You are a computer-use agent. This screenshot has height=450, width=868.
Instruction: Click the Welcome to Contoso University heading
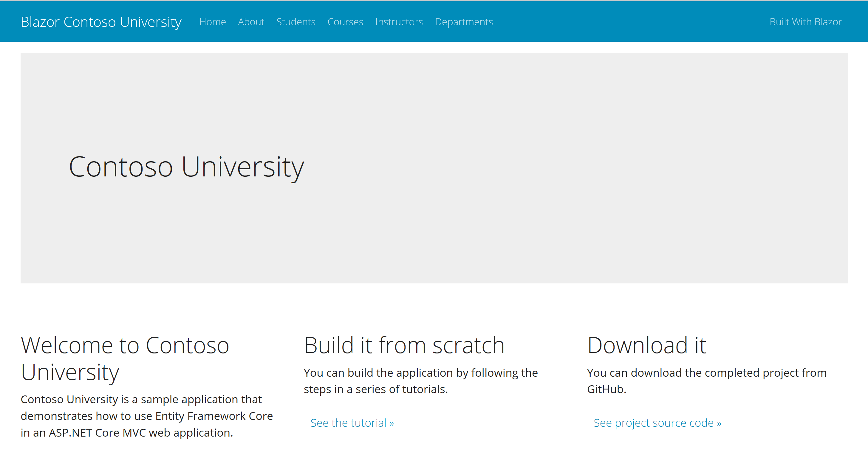coord(125,359)
